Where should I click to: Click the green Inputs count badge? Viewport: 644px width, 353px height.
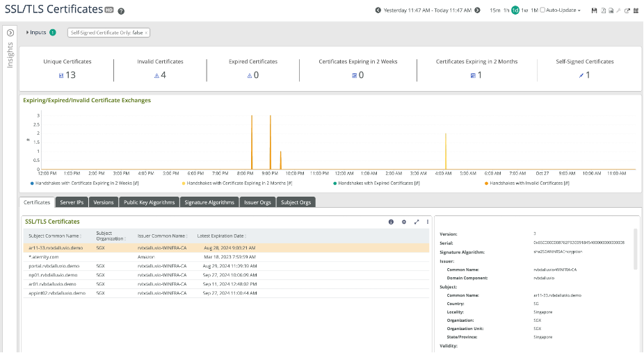(x=53, y=33)
